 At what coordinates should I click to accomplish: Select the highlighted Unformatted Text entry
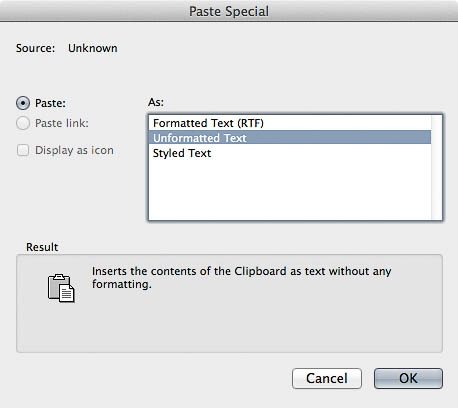[290, 138]
